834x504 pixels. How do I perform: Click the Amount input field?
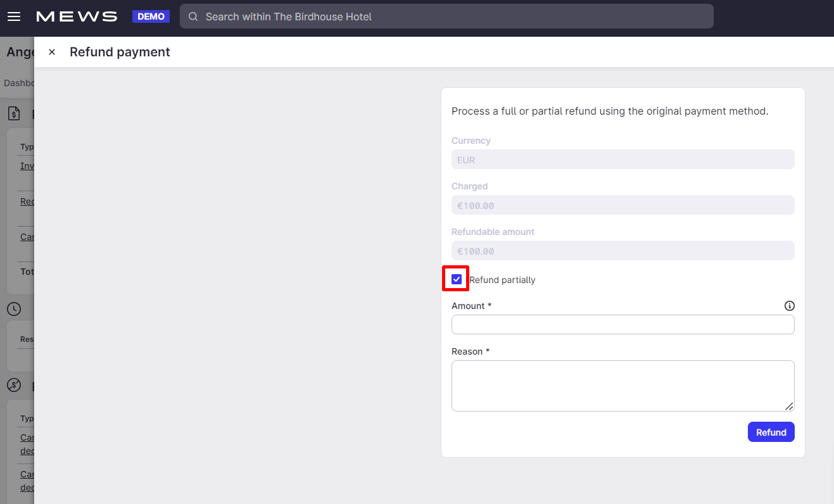(x=622, y=325)
